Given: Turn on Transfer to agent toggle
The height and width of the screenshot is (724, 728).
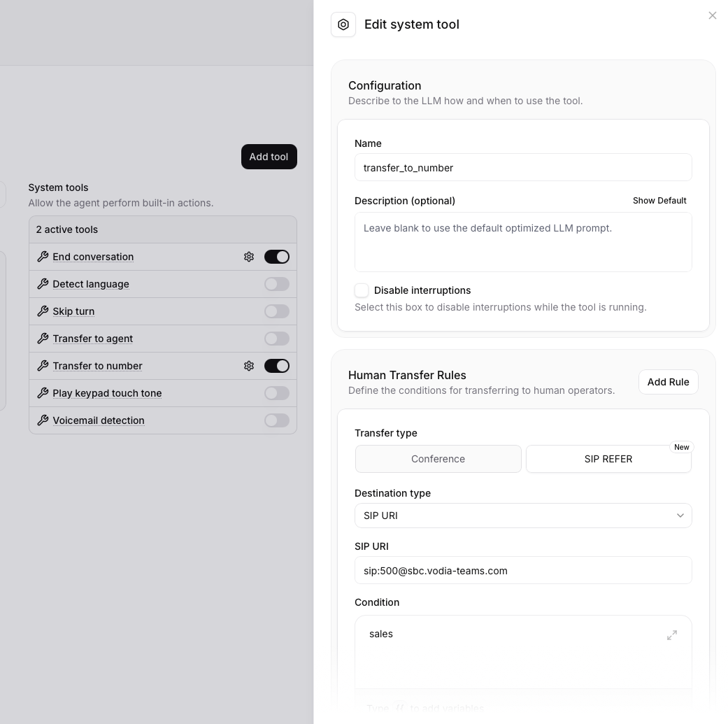Looking at the screenshot, I should pyautogui.click(x=277, y=339).
